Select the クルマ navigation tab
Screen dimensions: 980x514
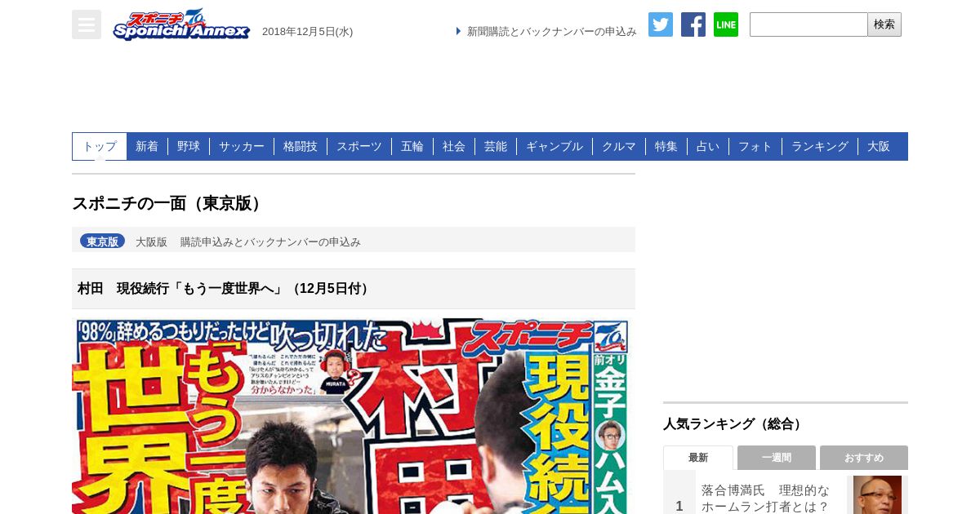pos(619,146)
